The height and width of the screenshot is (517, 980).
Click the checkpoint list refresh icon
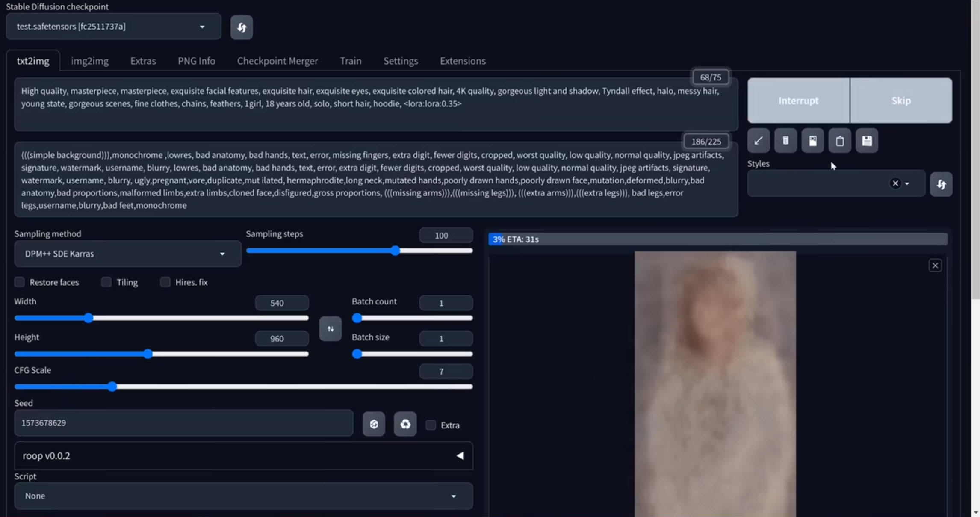pos(241,28)
